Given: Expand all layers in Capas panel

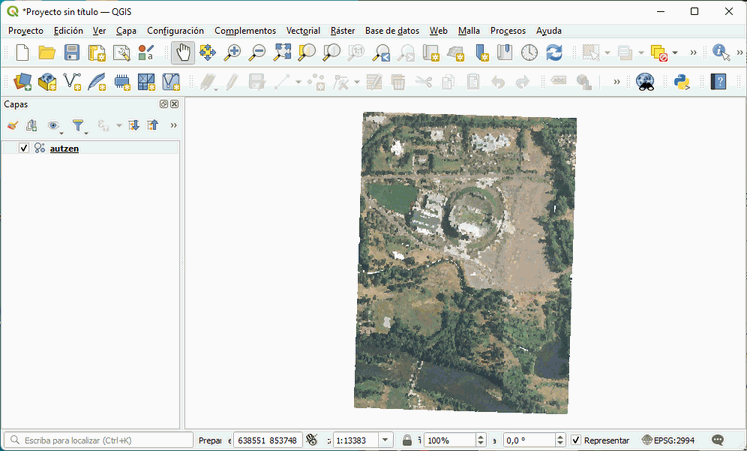Looking at the screenshot, I should point(134,125).
